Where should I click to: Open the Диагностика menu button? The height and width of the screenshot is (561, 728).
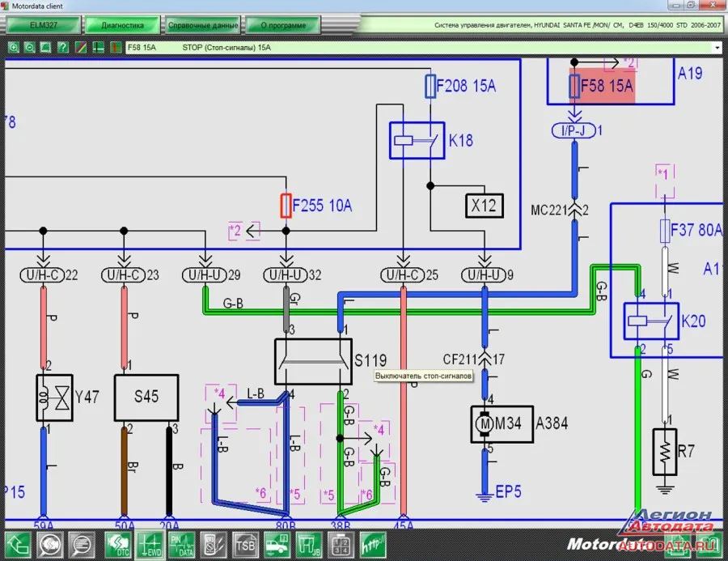click(x=123, y=25)
